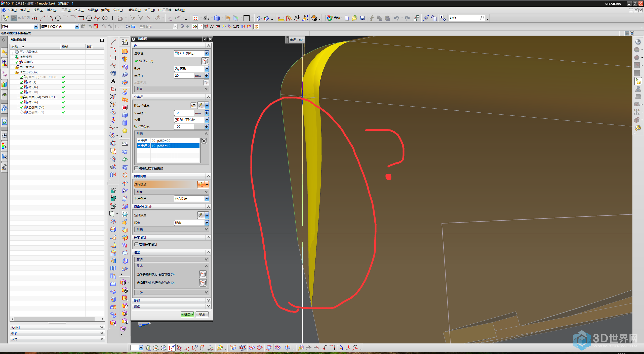
Task: Save the part with the floppy icon
Action: click(x=362, y=18)
